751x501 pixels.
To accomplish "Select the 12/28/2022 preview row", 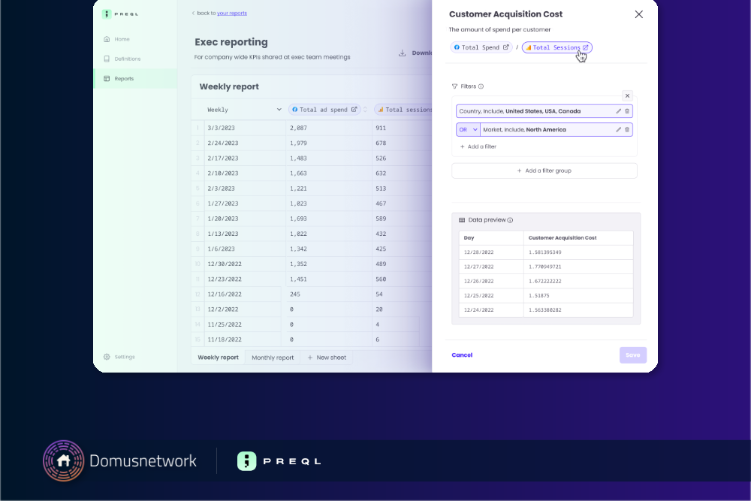I will pyautogui.click(x=546, y=252).
